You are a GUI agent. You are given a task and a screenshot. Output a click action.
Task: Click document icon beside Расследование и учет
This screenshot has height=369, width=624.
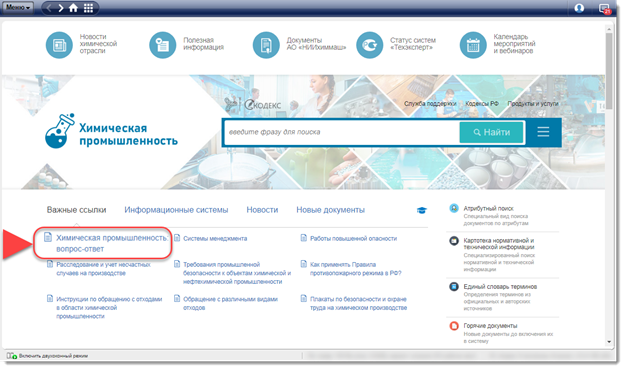(x=50, y=264)
